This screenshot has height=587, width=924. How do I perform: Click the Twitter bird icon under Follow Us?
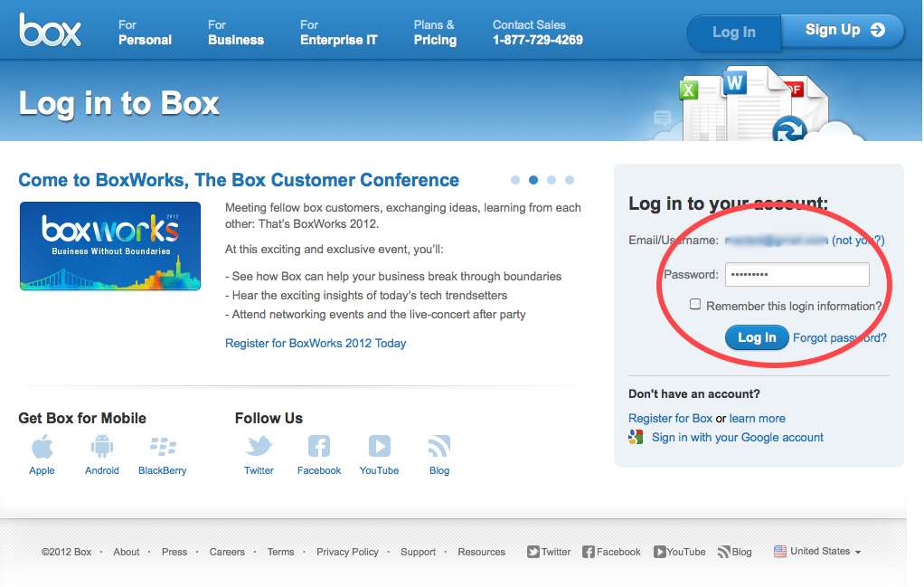259,447
